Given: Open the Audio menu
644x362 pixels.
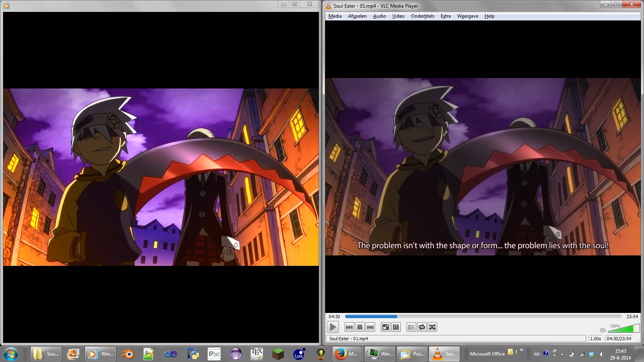Looking at the screenshot, I should [x=380, y=16].
